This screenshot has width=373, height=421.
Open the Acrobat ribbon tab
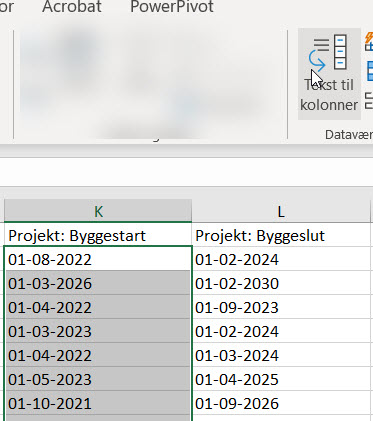point(72,7)
